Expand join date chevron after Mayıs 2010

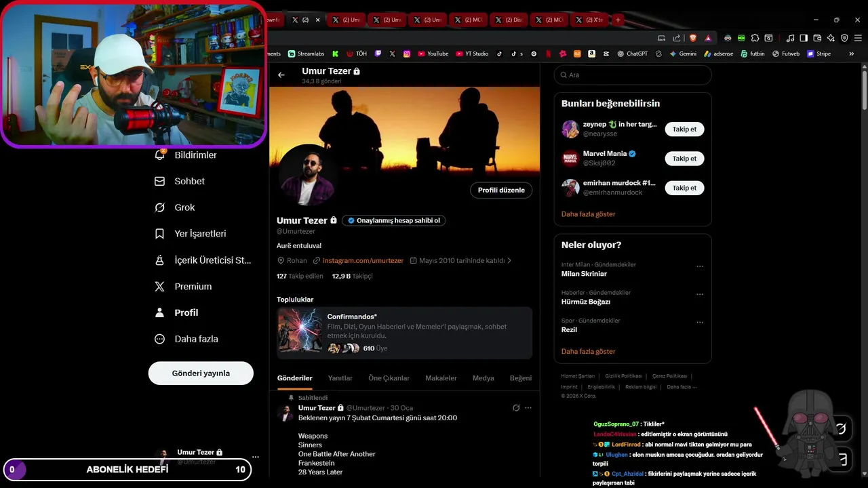(x=509, y=260)
